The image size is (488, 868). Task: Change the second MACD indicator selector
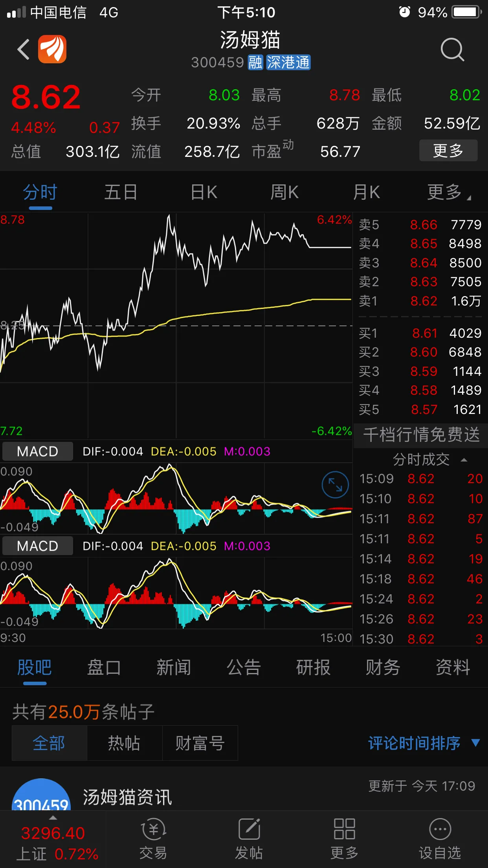pyautogui.click(x=38, y=546)
